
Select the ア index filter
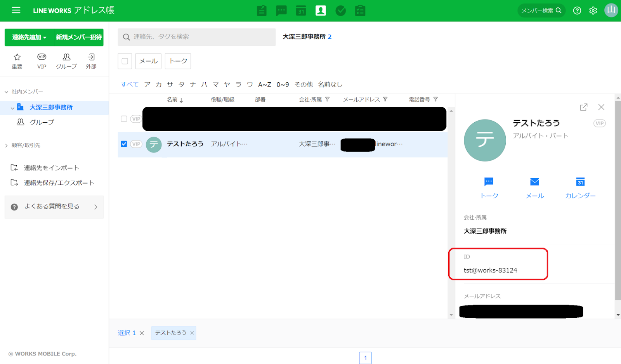point(147,85)
